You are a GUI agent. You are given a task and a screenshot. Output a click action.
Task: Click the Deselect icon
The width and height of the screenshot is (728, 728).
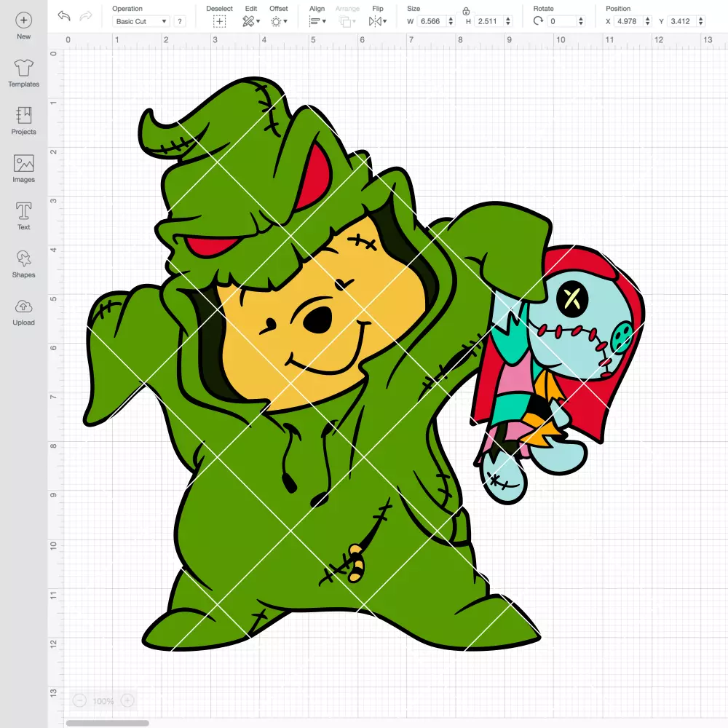click(x=219, y=21)
